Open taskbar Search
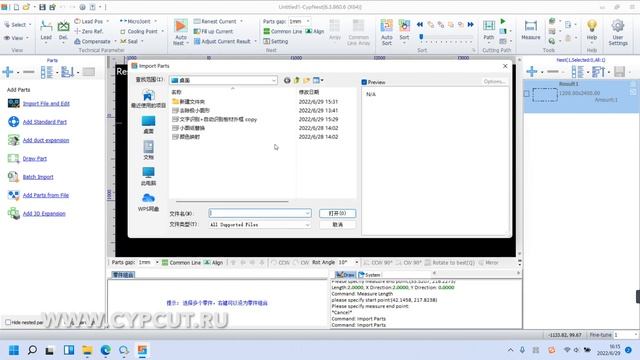This screenshot has width=640, height=360. point(32,350)
